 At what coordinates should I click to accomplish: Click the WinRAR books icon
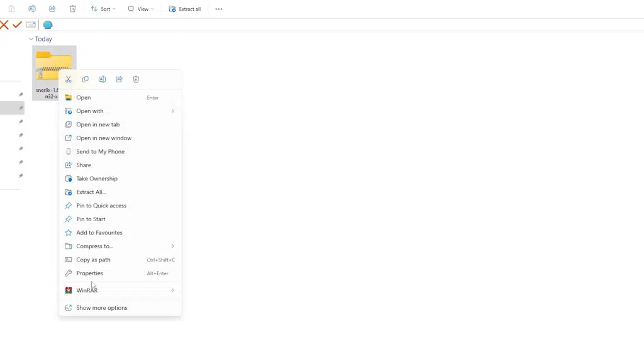68,290
